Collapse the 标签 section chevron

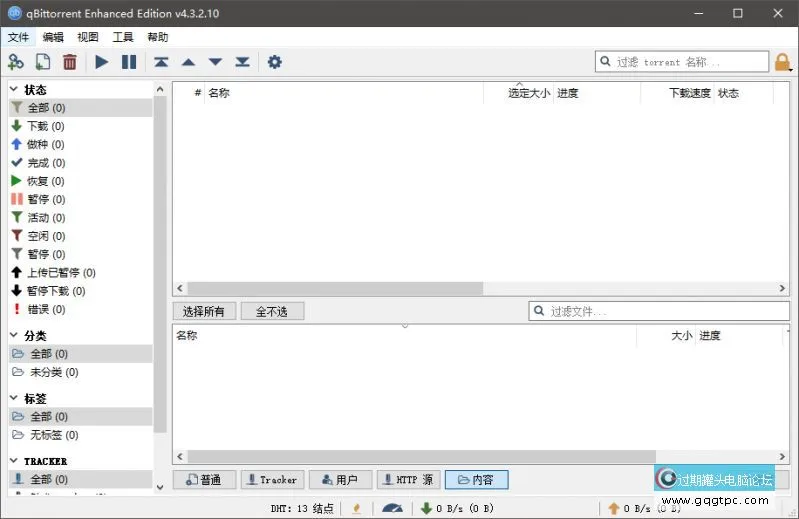point(14,399)
